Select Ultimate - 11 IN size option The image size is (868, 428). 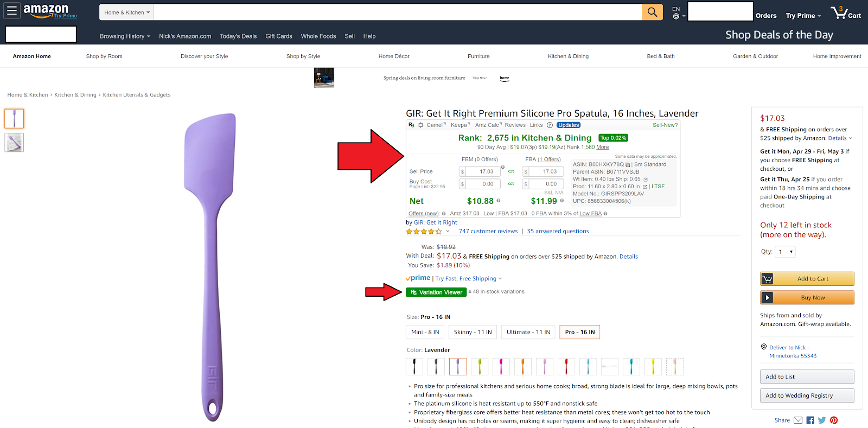[x=528, y=332]
